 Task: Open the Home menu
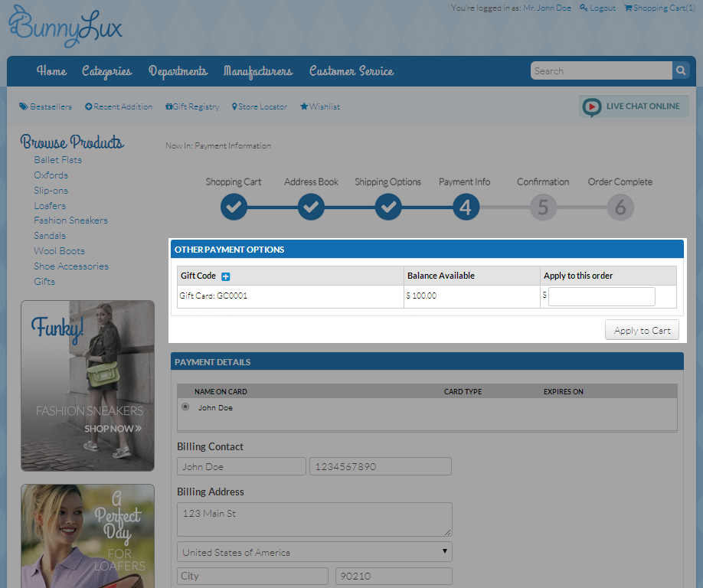tap(51, 71)
